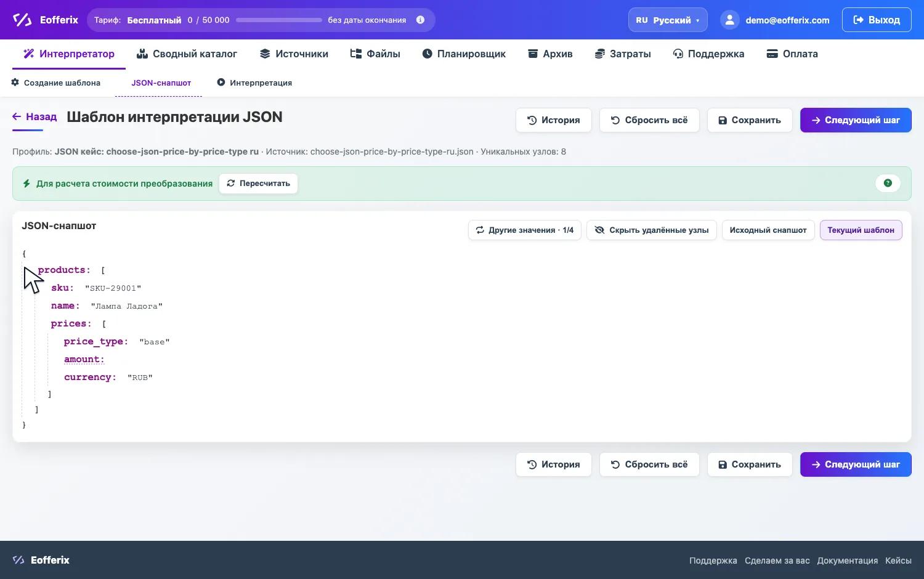Image resolution: width=924 pixels, height=579 pixels.
Task: Click the Выход logout button
Action: (877, 20)
